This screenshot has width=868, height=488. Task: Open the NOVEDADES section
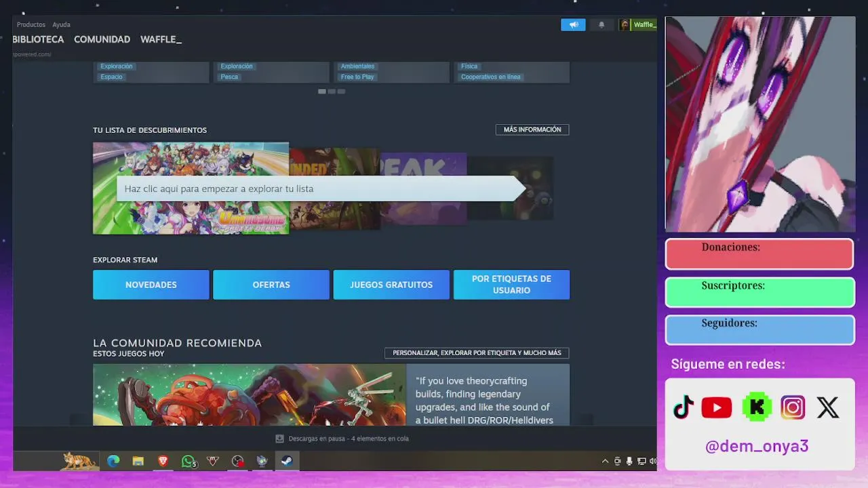(151, 285)
